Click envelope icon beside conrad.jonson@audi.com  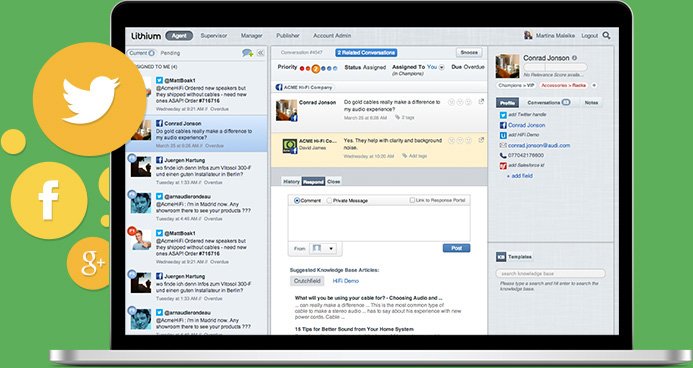(503, 145)
